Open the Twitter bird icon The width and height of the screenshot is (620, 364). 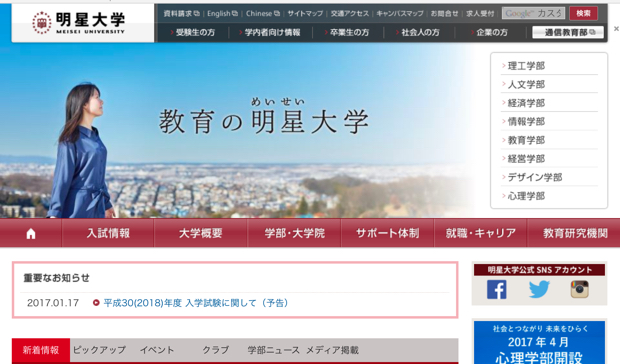coord(539,290)
